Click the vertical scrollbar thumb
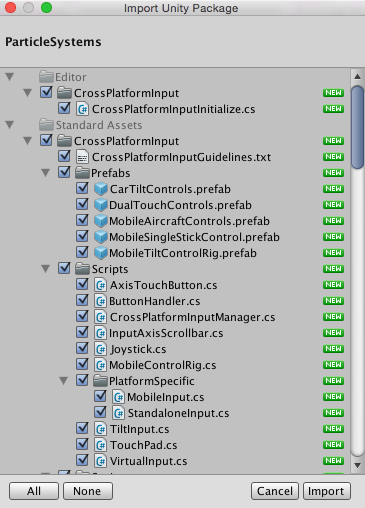This screenshot has height=508, width=365. click(358, 127)
